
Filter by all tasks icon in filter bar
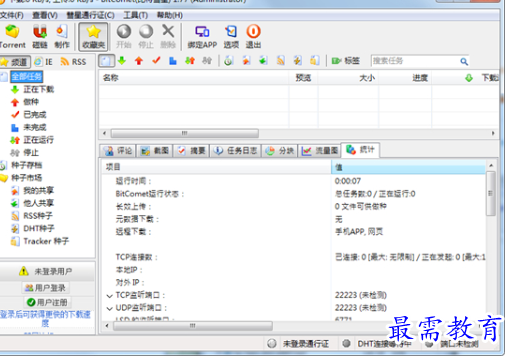click(106, 61)
